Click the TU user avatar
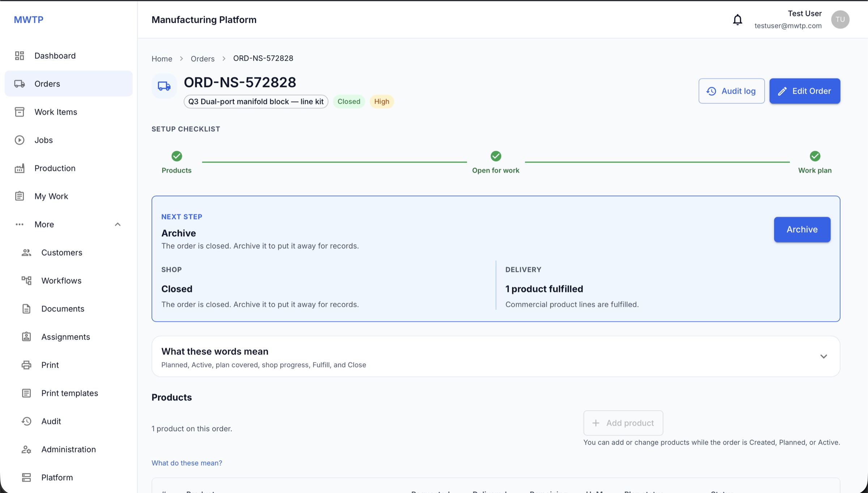Screen dimensions: 868x493 coord(840,20)
